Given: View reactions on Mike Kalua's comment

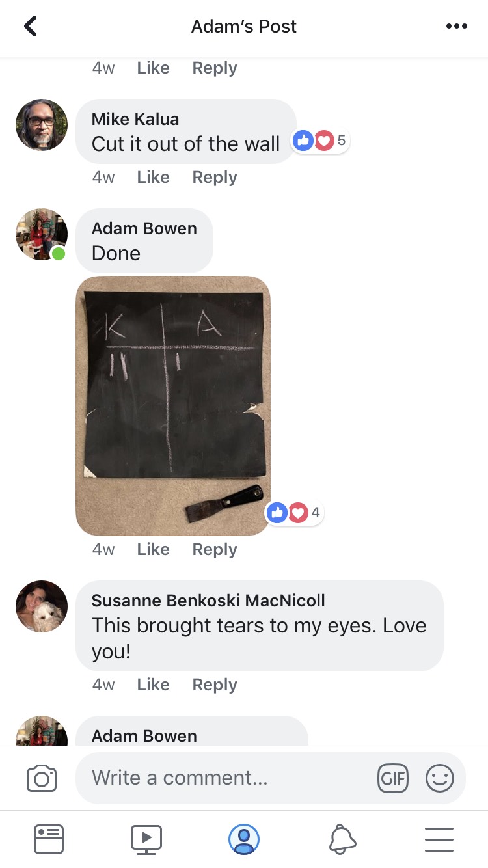Looking at the screenshot, I should tap(320, 140).
